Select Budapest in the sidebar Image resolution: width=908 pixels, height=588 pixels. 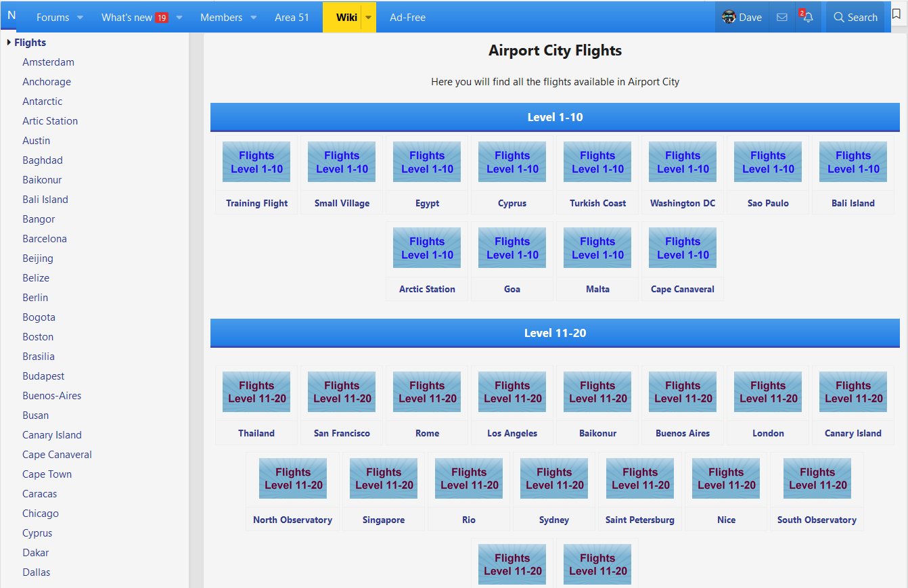(x=43, y=376)
